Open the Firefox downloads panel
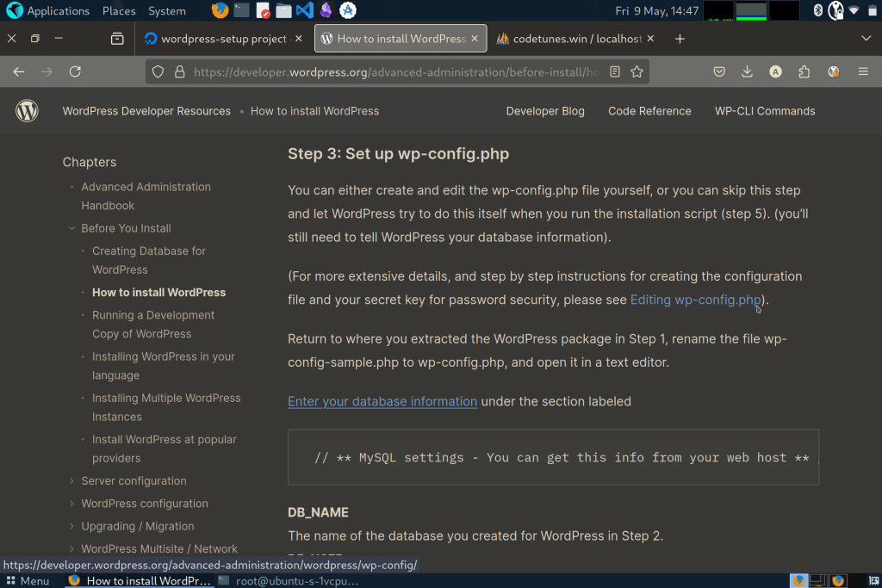Image resolution: width=882 pixels, height=588 pixels. point(747,71)
